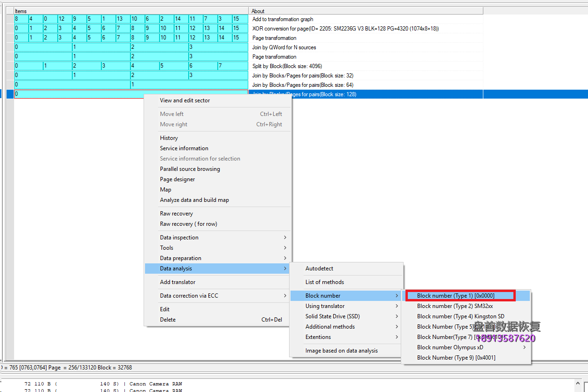Expand Block number Olympus xD submenu
The width and height of the screenshot is (588, 392).
coord(466,347)
